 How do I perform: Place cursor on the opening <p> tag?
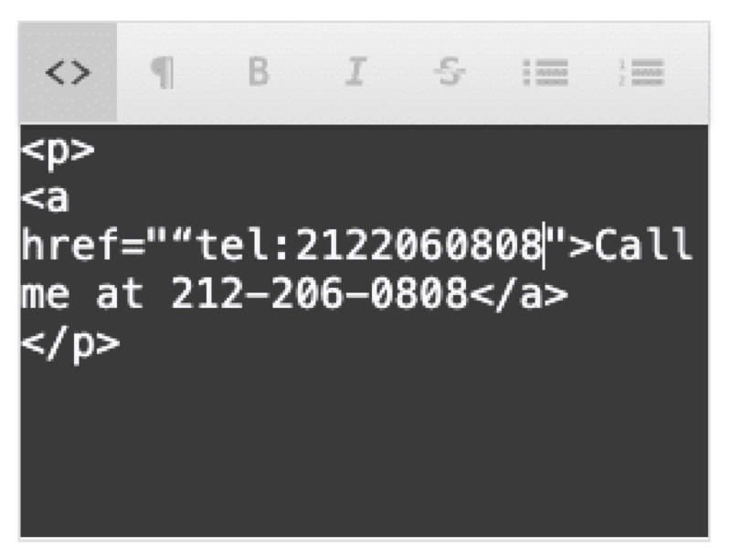58,151
